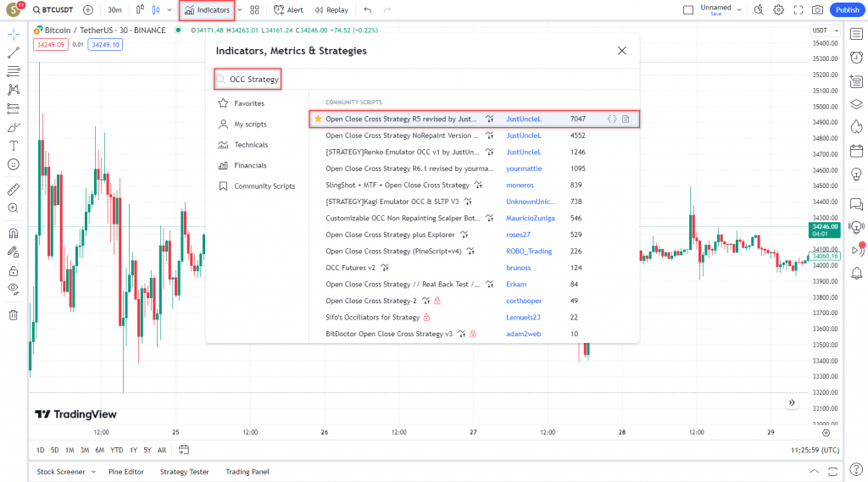Redo the chart action
Image resolution: width=868 pixels, height=482 pixels.
tap(387, 10)
